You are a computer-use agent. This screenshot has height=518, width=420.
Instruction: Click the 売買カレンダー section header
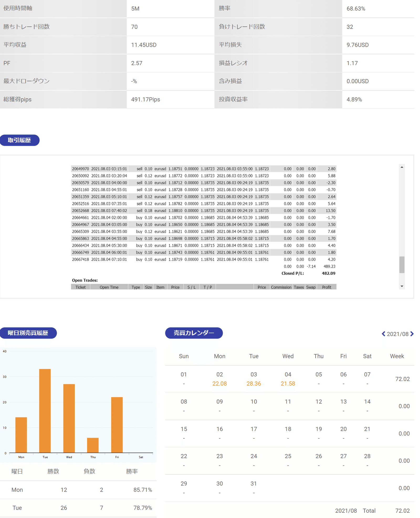(194, 333)
